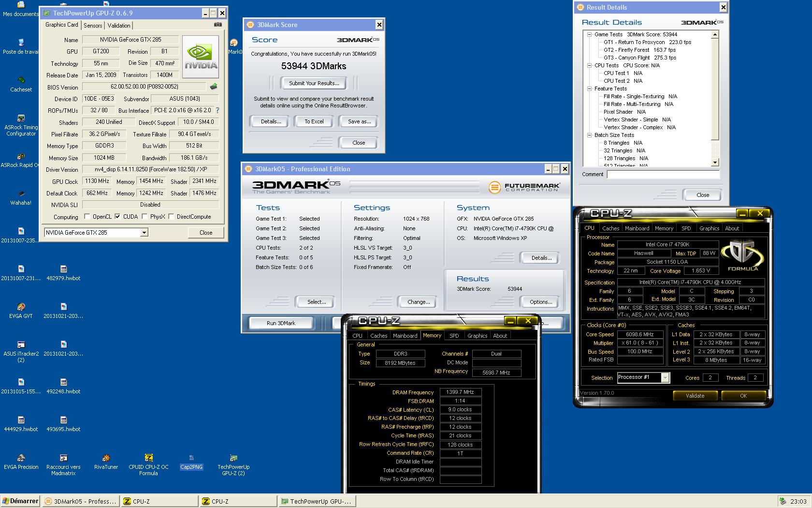Click the Result Details tree scrollbar down arrow
Image resolution: width=812 pixels, height=508 pixels.
(715, 163)
